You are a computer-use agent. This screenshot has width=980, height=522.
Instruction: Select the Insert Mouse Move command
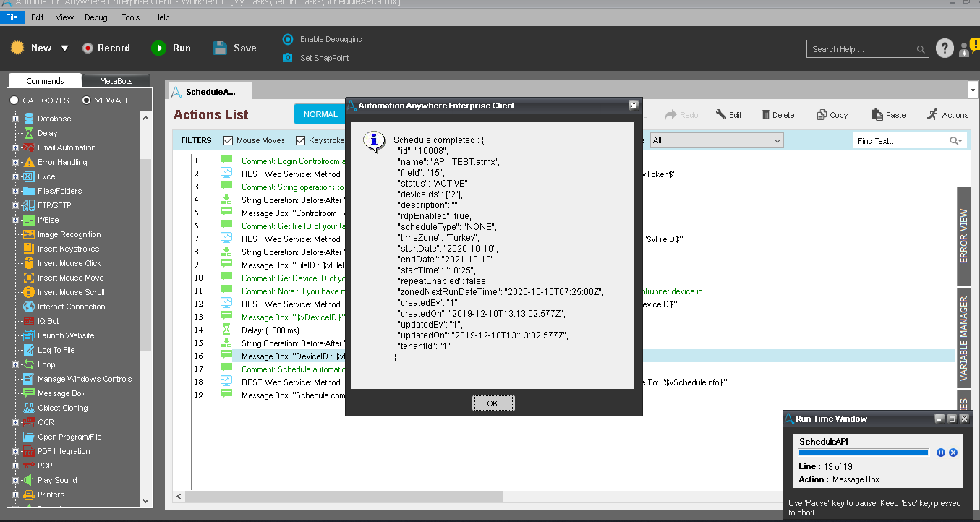pos(71,278)
